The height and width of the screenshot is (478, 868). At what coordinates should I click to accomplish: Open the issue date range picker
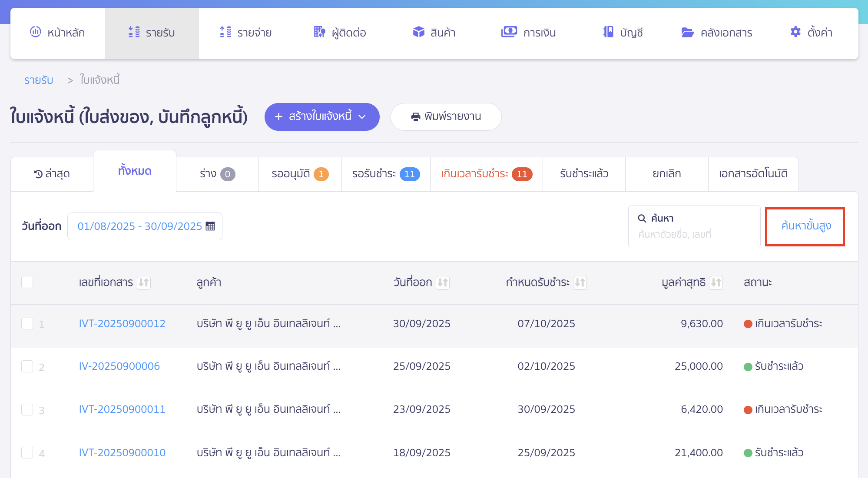140,226
